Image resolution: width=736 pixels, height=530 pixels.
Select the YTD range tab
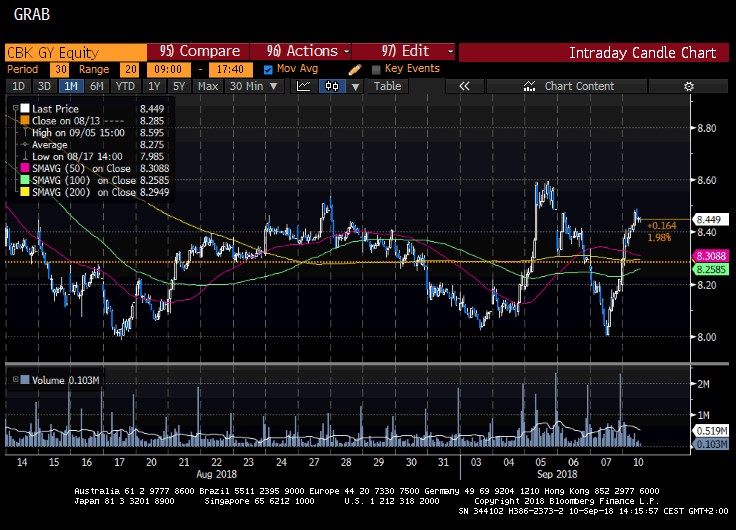[125, 86]
